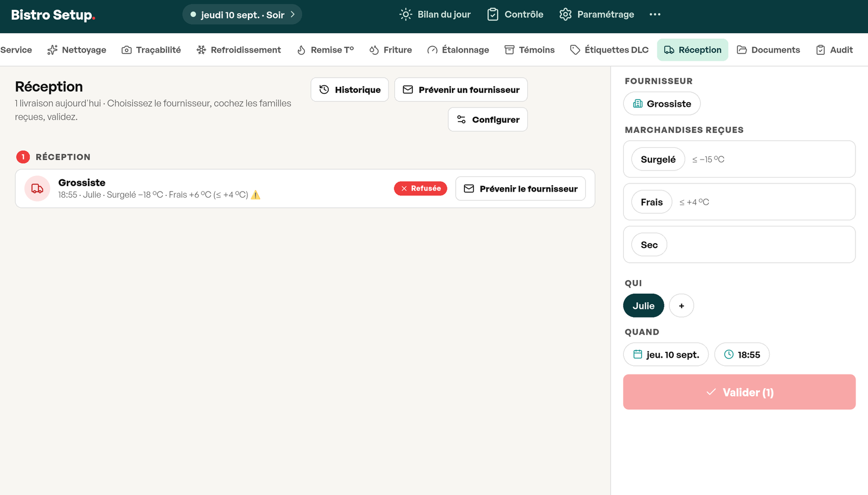The image size is (868, 495).
Task: Go to the Traçabilité tab
Action: click(x=151, y=50)
